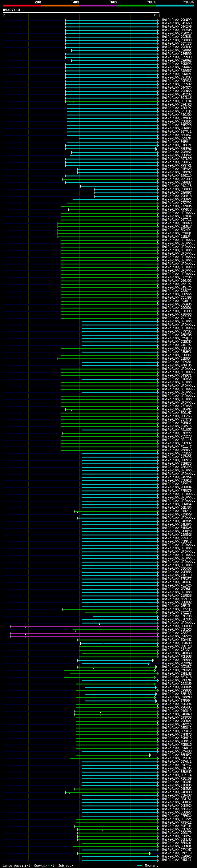Select the UniRef100_Q94IR3 label
197x868 pixels.
[x=177, y=104]
